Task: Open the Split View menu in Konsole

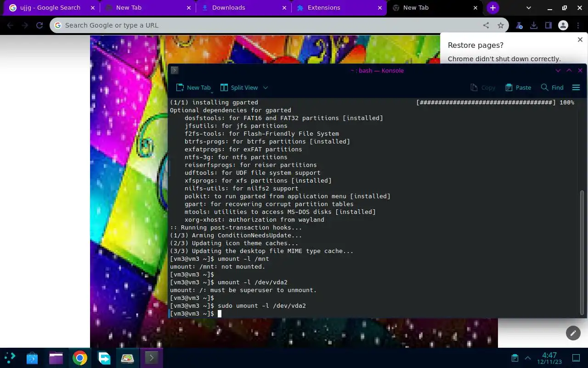Action: click(x=239, y=87)
